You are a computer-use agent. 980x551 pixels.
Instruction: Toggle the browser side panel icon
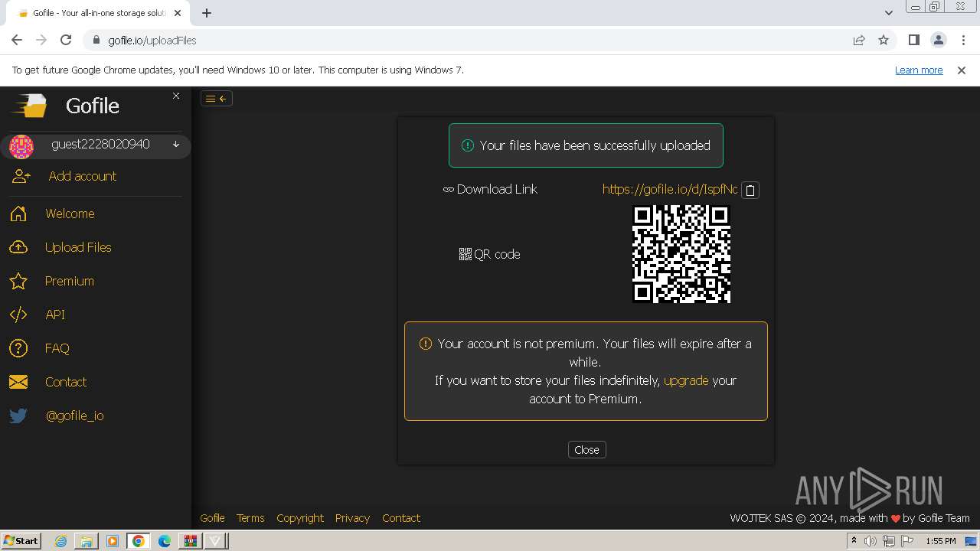click(x=913, y=40)
